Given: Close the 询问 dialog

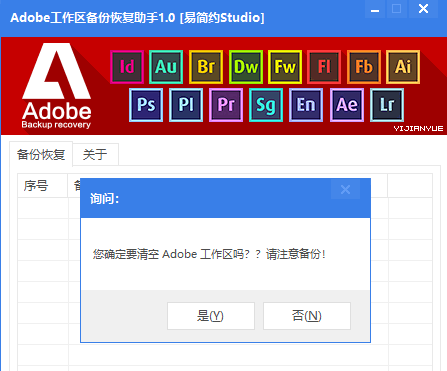Looking at the screenshot, I should 345,190.
